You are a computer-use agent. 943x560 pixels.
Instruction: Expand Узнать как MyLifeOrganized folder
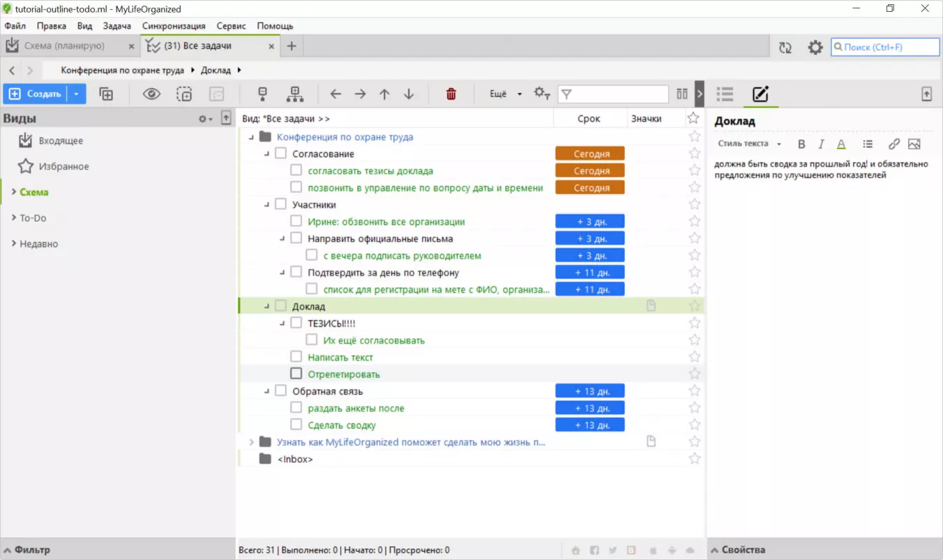pyautogui.click(x=252, y=442)
